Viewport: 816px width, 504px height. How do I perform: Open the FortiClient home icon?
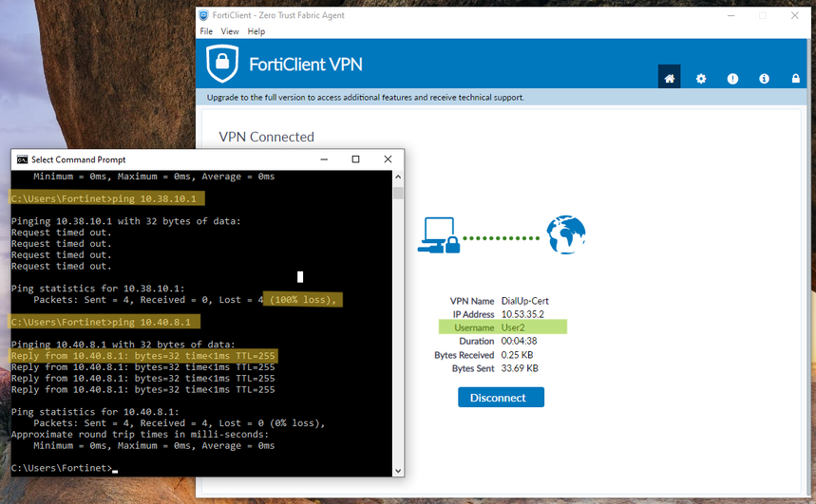670,78
